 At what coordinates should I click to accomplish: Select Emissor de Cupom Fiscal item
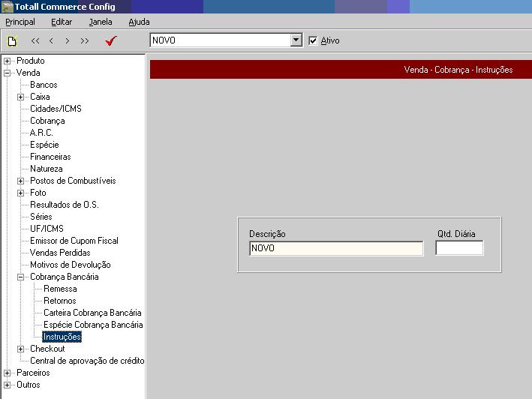(74, 241)
